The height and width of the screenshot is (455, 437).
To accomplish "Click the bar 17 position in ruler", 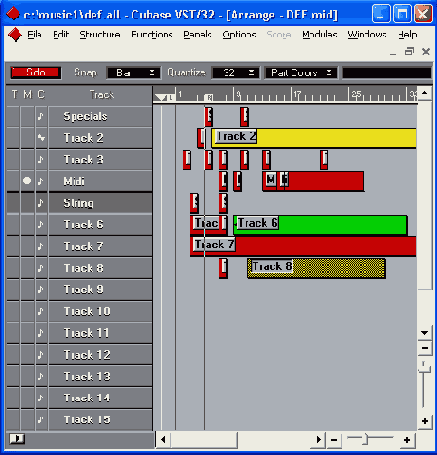I will coord(294,95).
